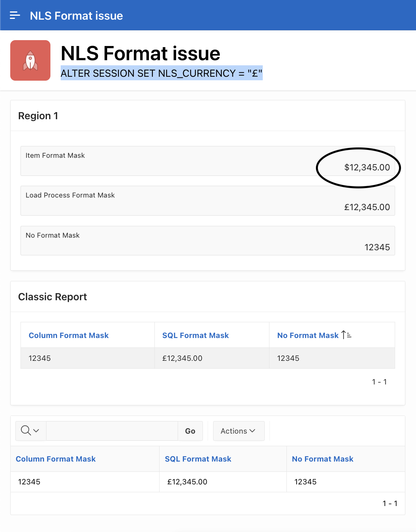Open the hamburger navigation menu
Image resolution: width=416 pixels, height=532 pixels.
pos(15,15)
